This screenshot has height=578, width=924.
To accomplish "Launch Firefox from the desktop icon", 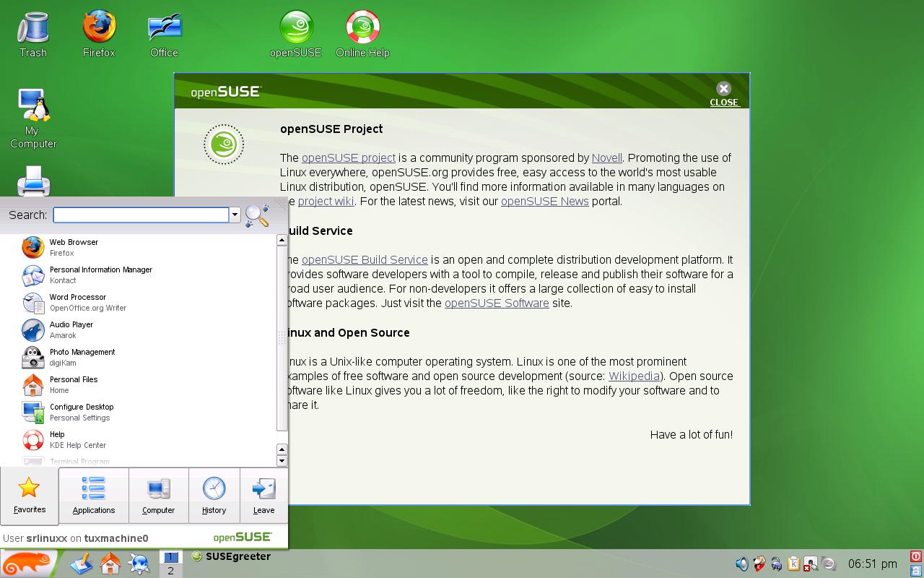I will [x=99, y=34].
